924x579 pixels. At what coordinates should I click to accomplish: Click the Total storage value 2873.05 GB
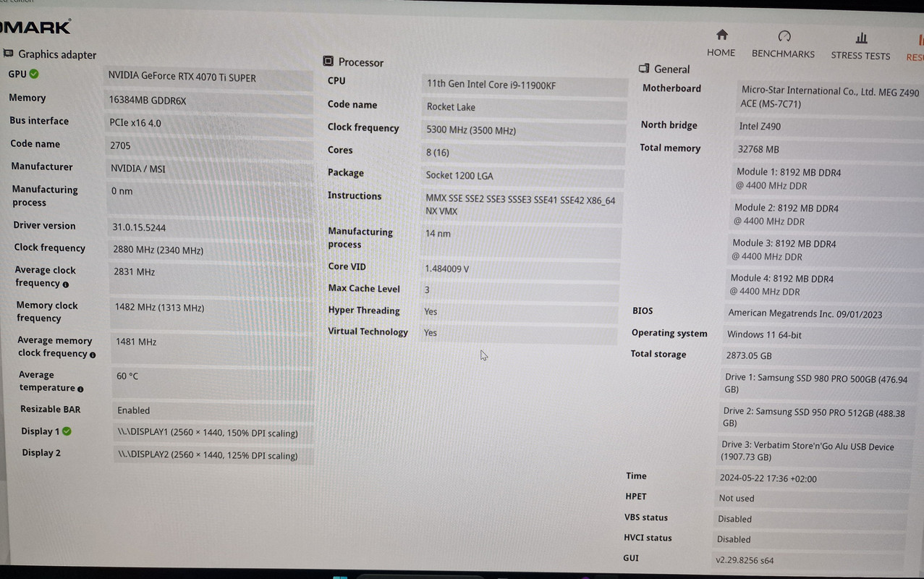(749, 355)
